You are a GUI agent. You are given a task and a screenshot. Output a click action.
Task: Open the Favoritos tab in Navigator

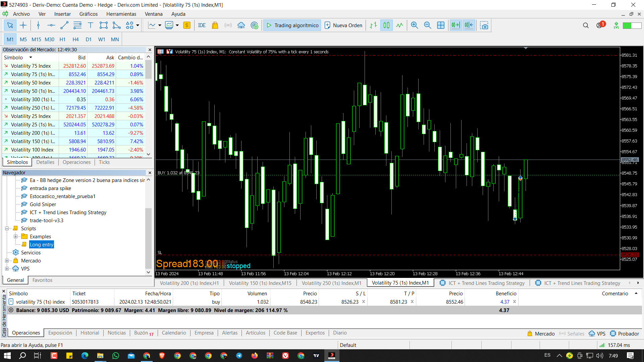42,280
